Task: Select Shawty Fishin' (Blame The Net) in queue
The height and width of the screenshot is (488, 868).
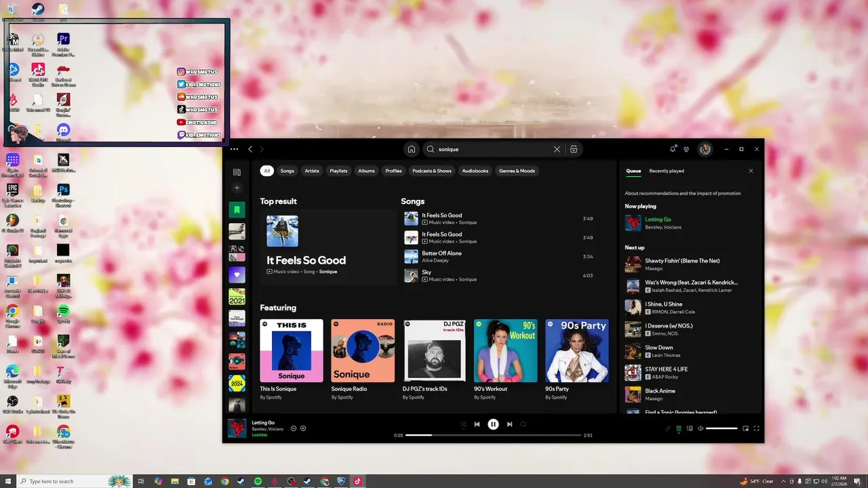Action: click(x=690, y=264)
